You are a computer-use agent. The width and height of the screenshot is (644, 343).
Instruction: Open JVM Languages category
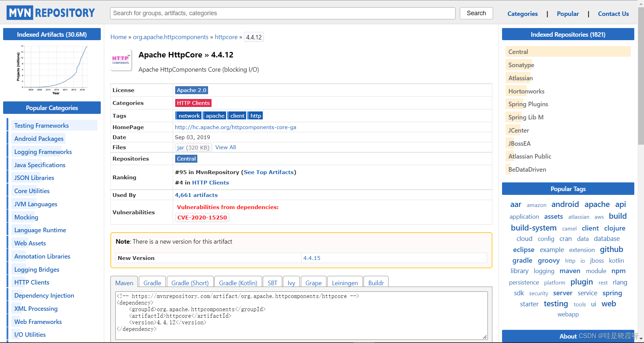tap(36, 204)
